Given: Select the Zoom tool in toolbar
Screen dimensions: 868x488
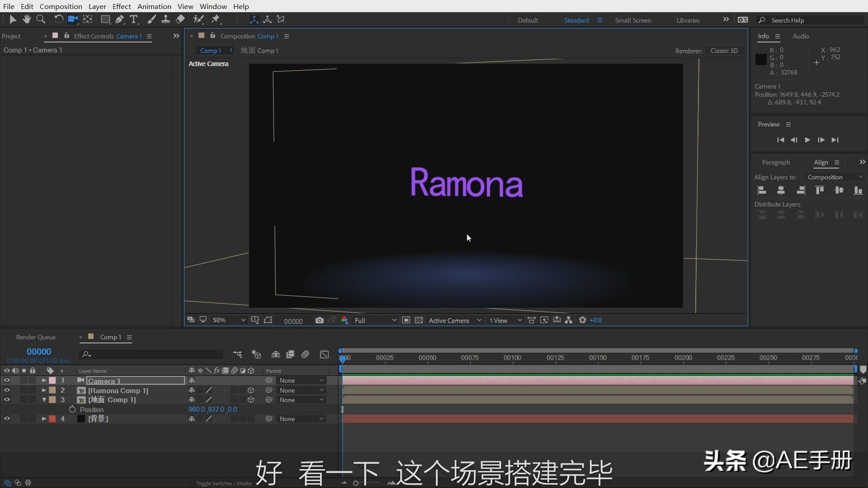Looking at the screenshot, I should pos(41,19).
